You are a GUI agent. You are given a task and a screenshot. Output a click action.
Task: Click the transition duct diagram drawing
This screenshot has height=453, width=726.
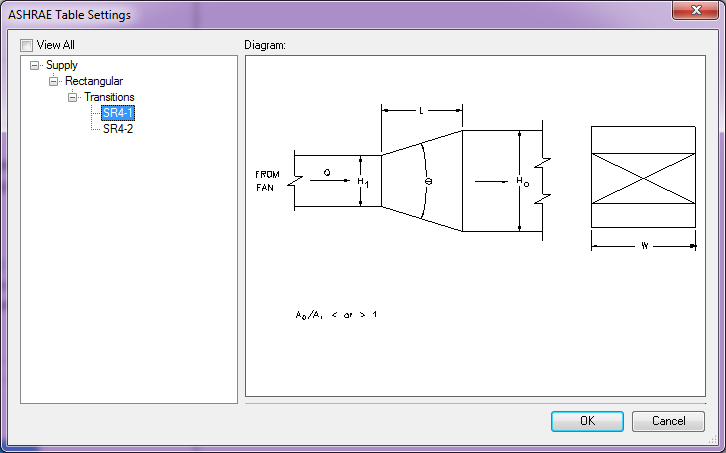pyautogui.click(x=419, y=174)
